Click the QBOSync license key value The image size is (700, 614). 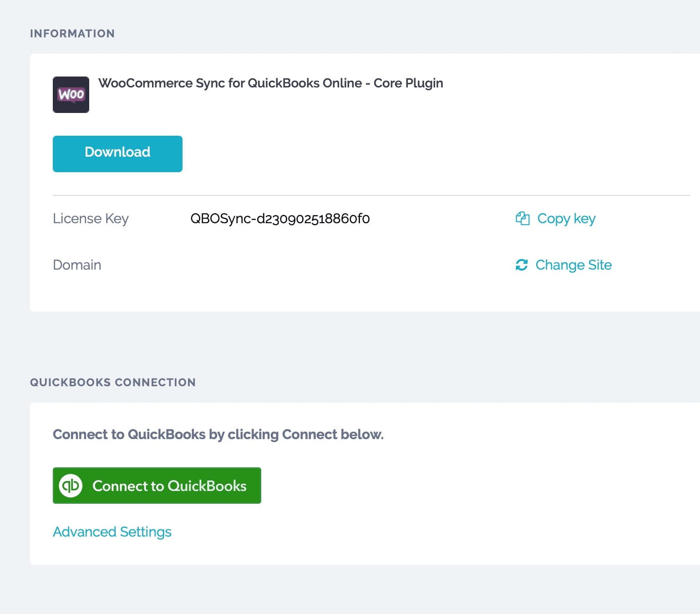[280, 219]
